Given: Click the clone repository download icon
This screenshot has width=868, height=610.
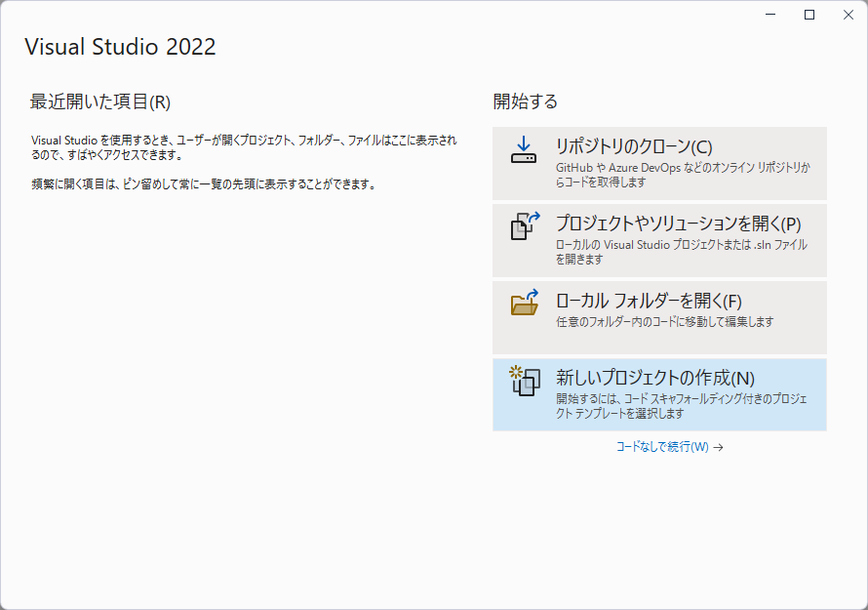Looking at the screenshot, I should coord(524,150).
